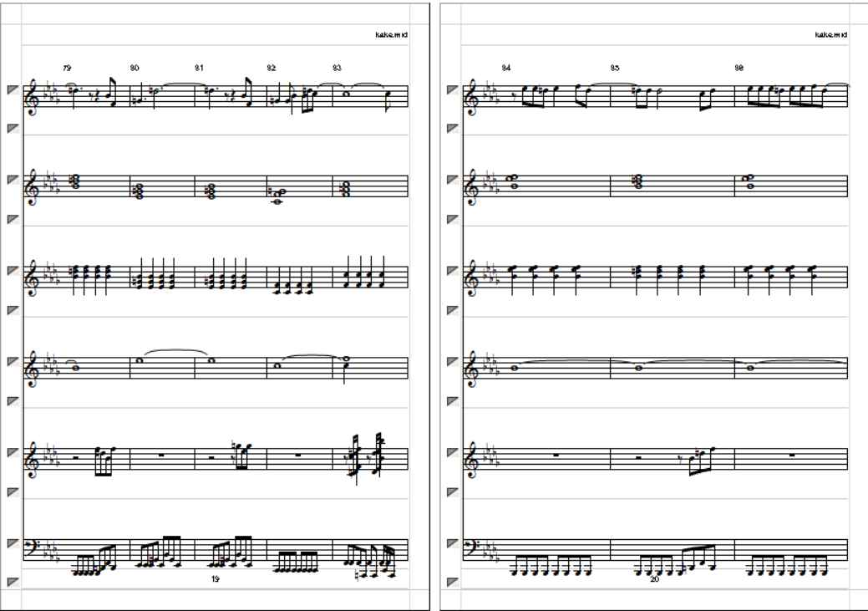The image size is (868, 611).
Task: Select measure number 86
Action: tap(739, 69)
